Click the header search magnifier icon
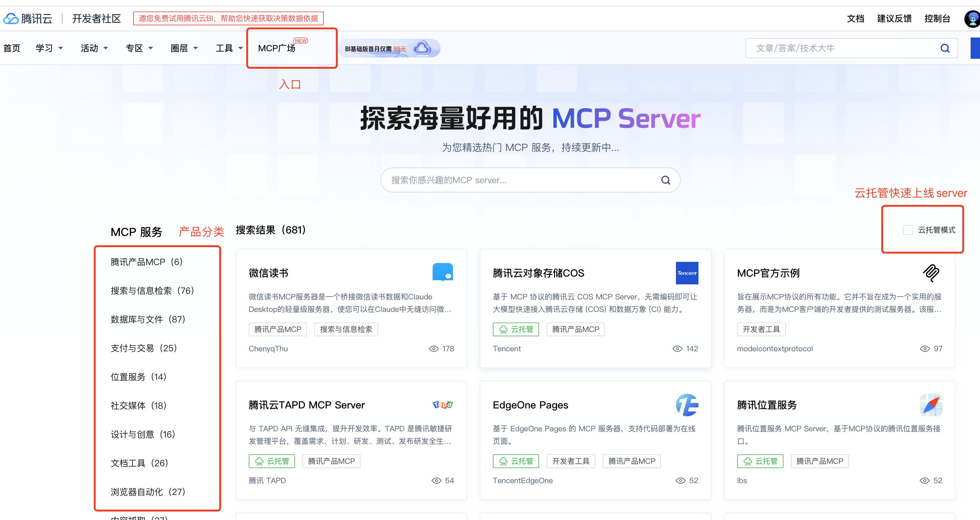This screenshot has width=980, height=520. pos(945,48)
